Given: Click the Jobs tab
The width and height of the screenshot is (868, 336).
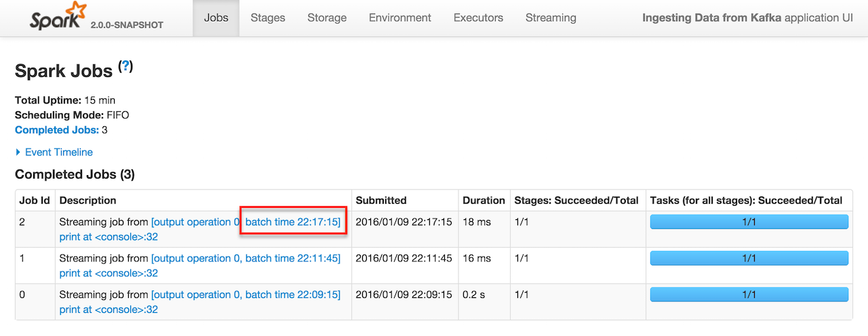Looking at the screenshot, I should click(216, 18).
